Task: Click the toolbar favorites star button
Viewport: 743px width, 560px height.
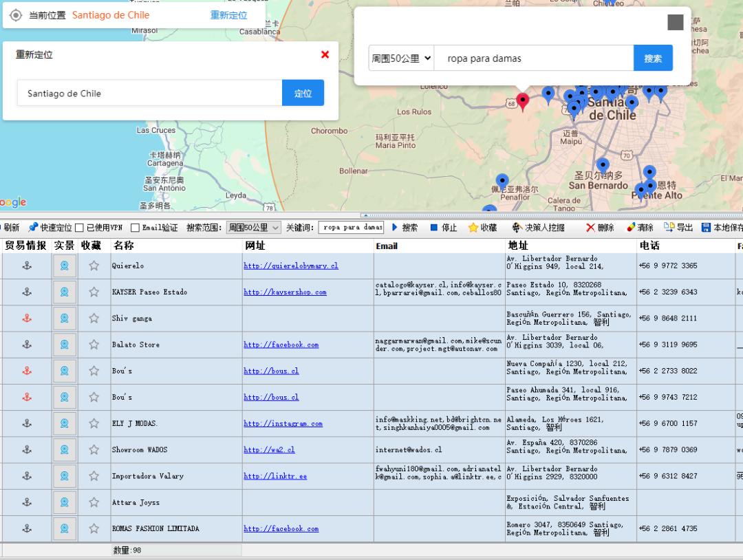Action: [x=482, y=228]
